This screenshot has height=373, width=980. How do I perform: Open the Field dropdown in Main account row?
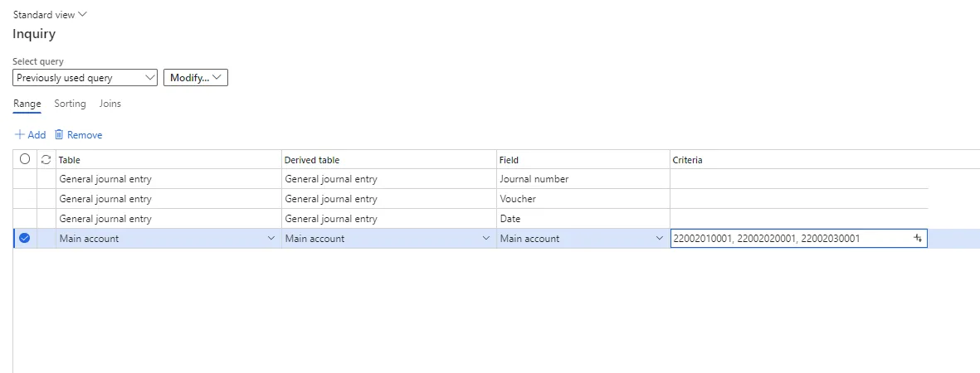(660, 238)
